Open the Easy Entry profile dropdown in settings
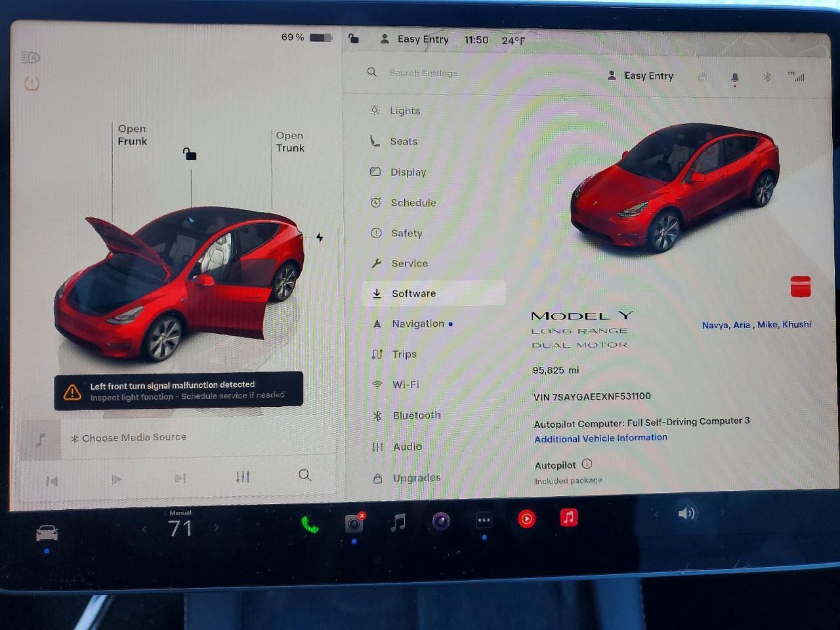This screenshot has height=630, width=840. pyautogui.click(x=640, y=76)
